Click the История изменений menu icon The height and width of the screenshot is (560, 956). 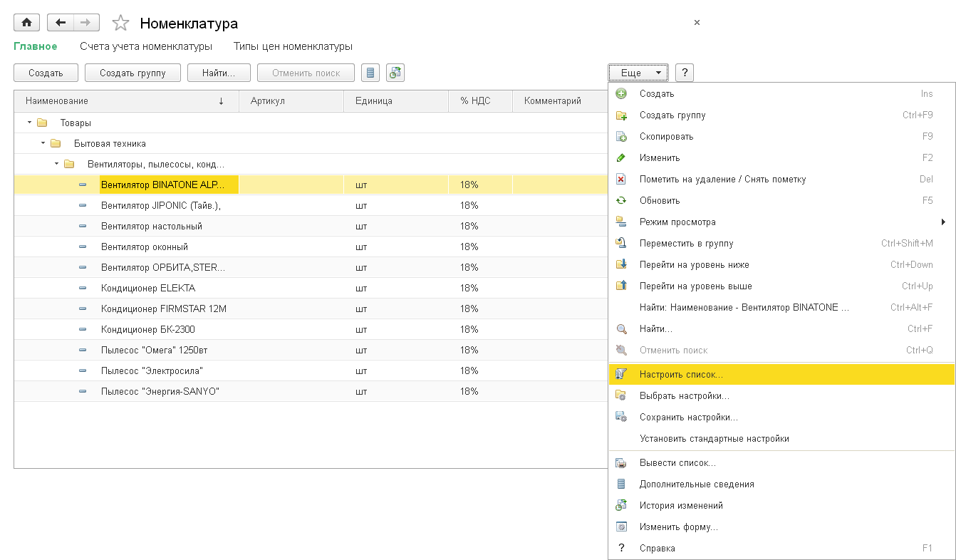pos(621,506)
